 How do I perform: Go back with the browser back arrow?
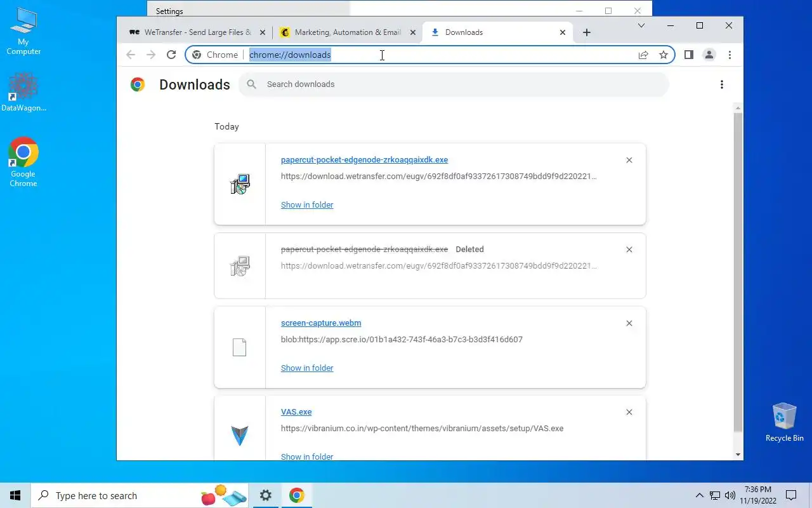[131, 55]
